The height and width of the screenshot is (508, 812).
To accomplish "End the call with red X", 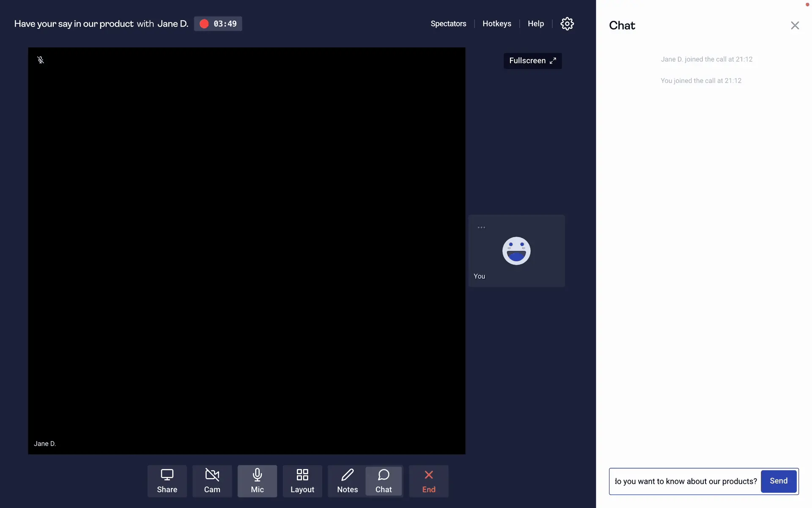I will click(x=428, y=481).
